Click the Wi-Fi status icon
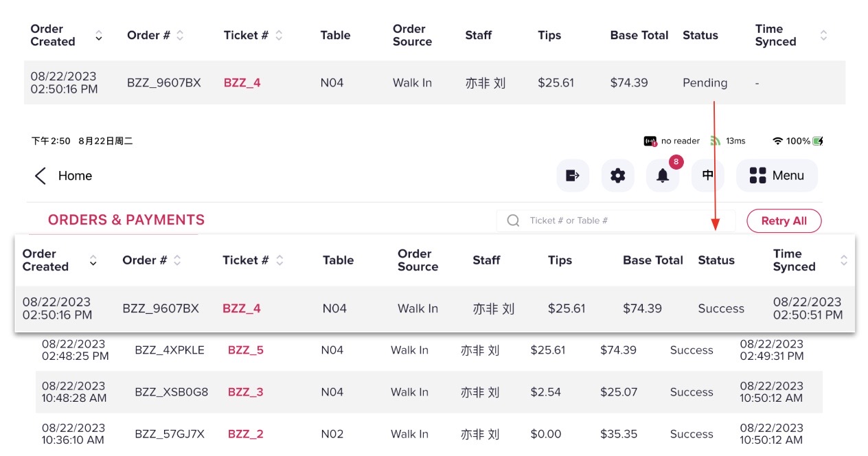The image size is (868, 456). pyautogui.click(x=777, y=141)
